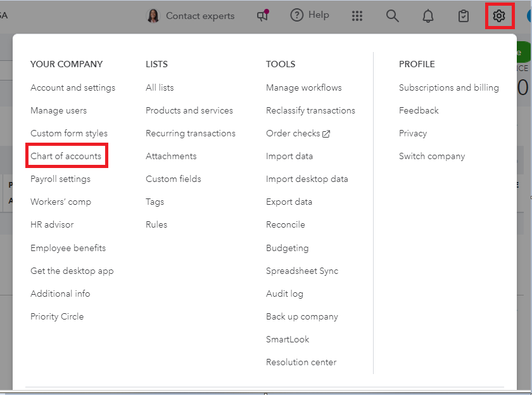Open the apps grid icon
This screenshot has height=395, width=532.
coord(357,16)
